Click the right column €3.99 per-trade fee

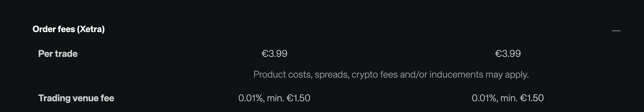(508, 54)
